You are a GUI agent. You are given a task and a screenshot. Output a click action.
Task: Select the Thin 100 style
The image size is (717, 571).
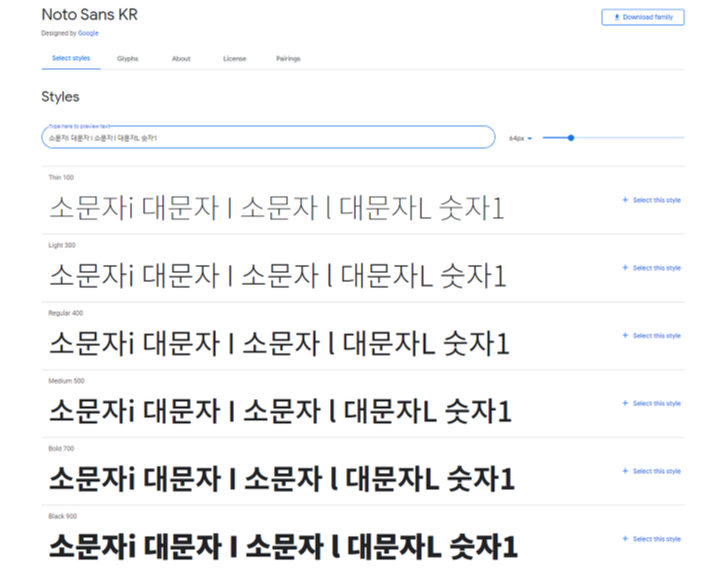pos(652,200)
